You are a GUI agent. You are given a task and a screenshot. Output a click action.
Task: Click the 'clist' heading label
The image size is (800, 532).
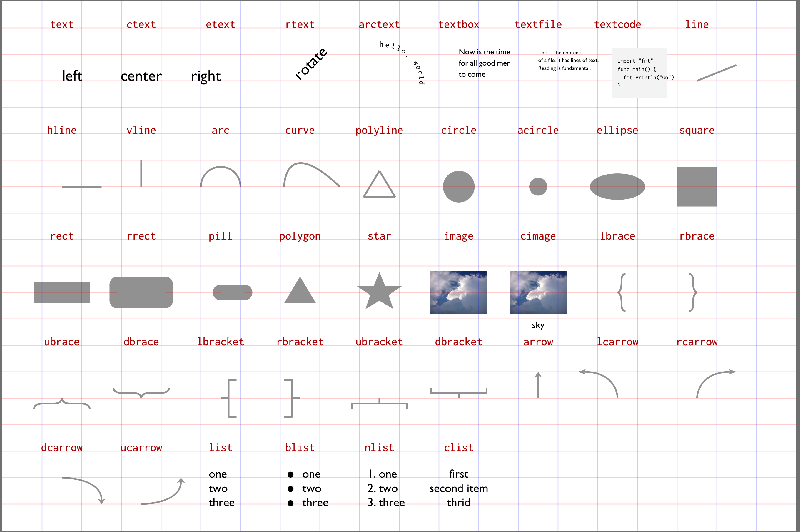459,448
